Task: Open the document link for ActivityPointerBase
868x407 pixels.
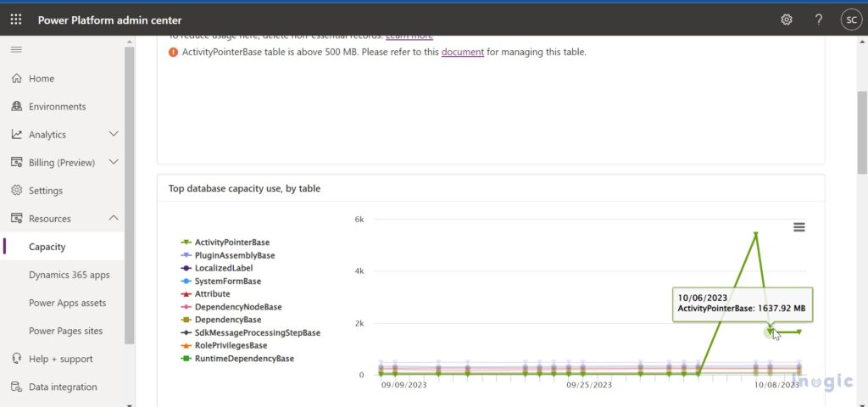Action: 462,52
